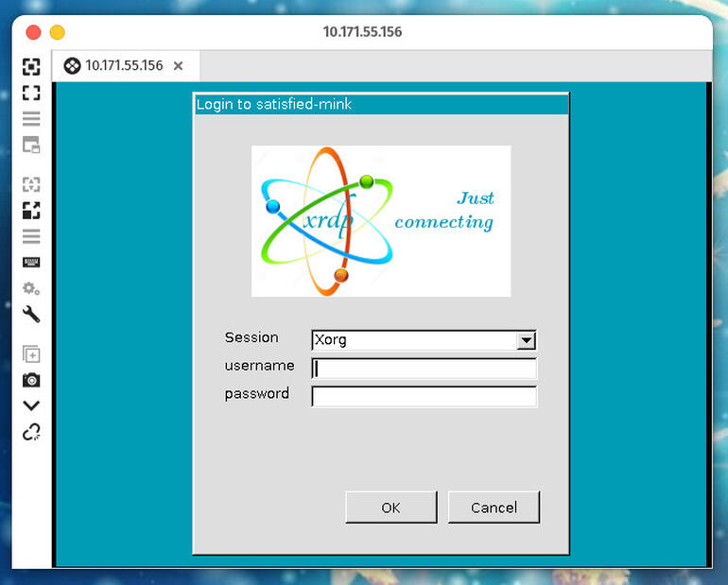Select the 10.171.55.156 connection tab
This screenshot has width=728, height=585.
(x=124, y=65)
